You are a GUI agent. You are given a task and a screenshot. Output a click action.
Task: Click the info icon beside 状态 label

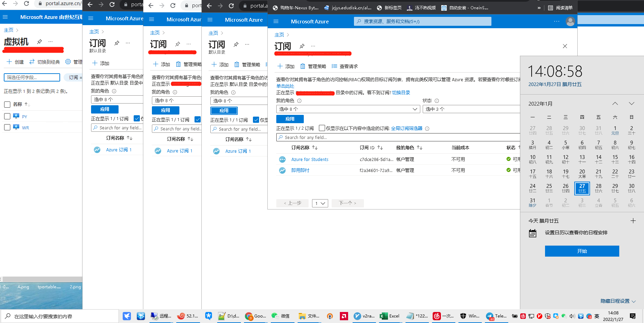(437, 101)
